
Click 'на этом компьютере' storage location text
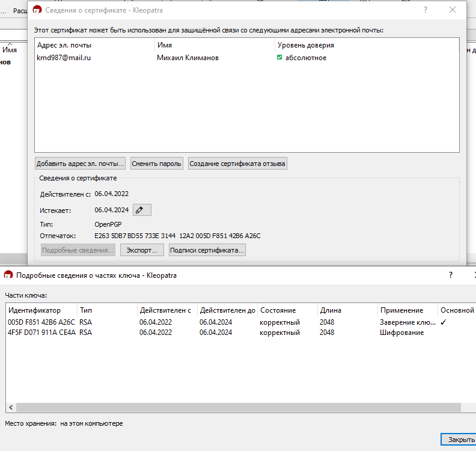point(91,423)
